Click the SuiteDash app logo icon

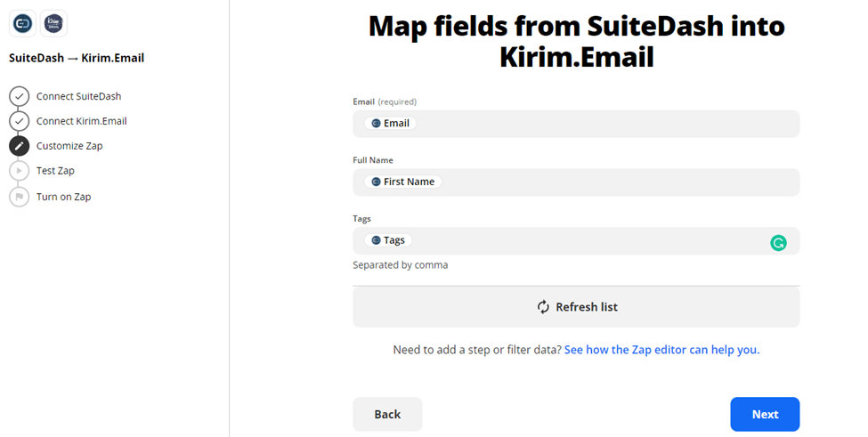22,23
